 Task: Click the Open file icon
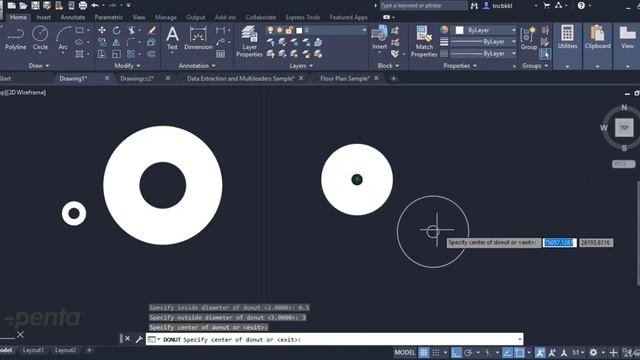point(23,5)
